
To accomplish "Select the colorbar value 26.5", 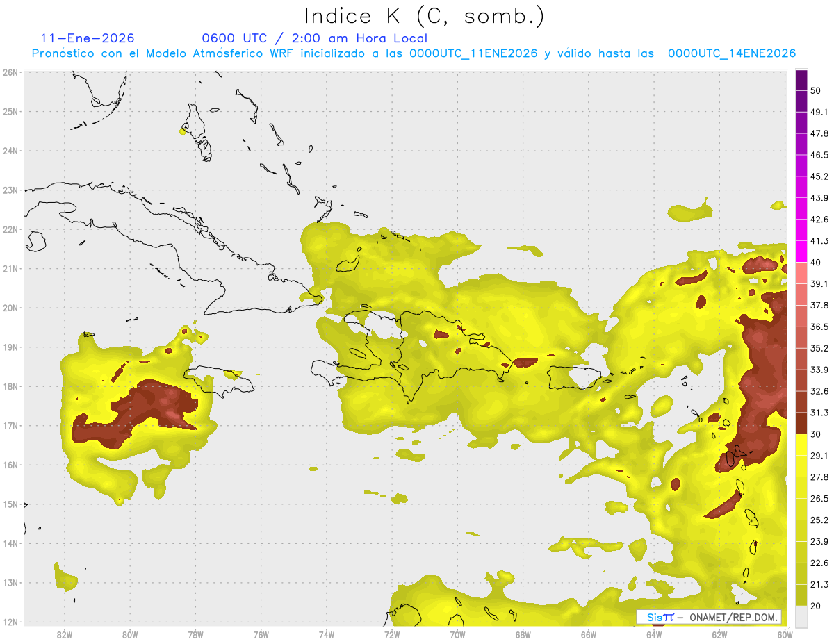I will coord(819,499).
